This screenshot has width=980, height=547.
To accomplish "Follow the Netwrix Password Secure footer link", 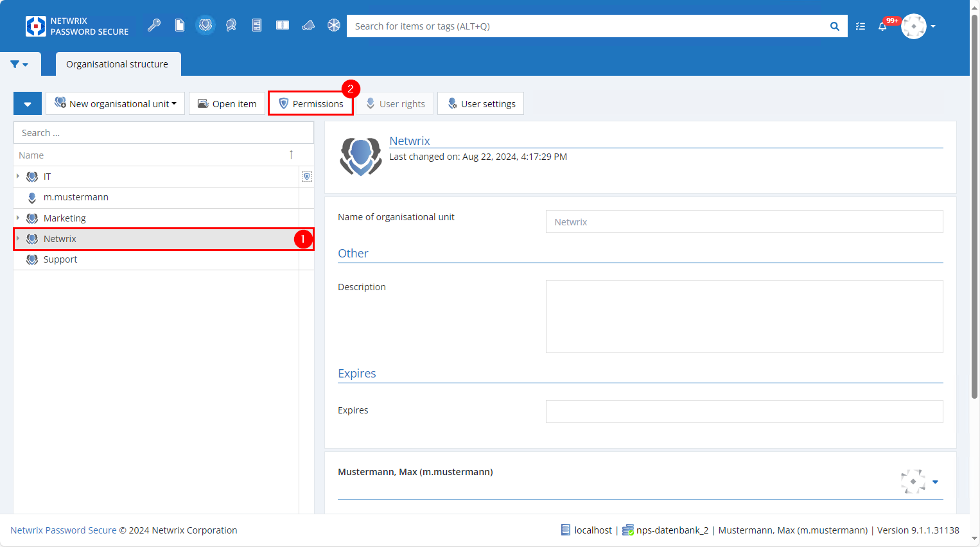I will pyautogui.click(x=64, y=530).
